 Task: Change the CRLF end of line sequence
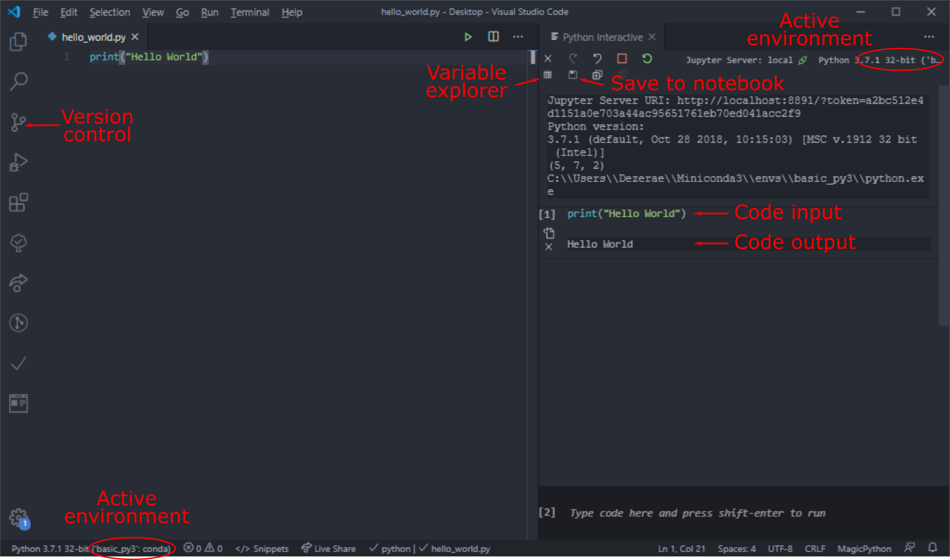[x=815, y=549]
